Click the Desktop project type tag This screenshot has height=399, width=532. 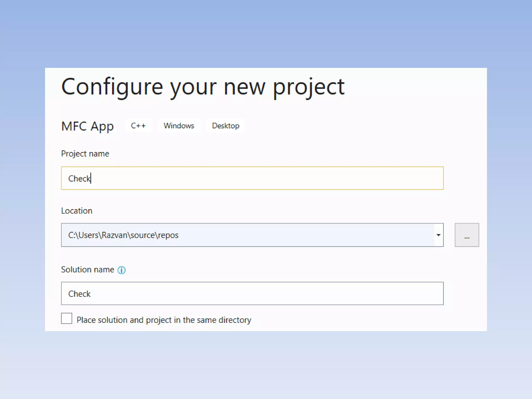(225, 126)
